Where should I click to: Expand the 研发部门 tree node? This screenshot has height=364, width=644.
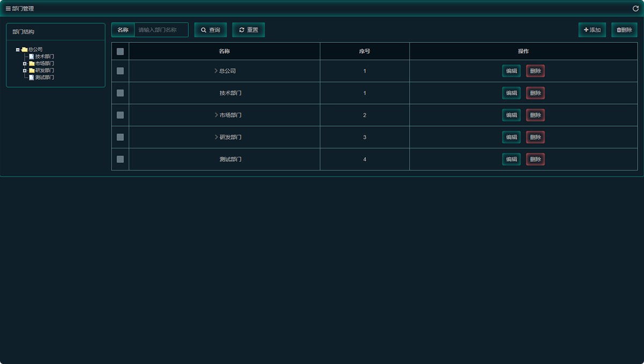[25, 70]
